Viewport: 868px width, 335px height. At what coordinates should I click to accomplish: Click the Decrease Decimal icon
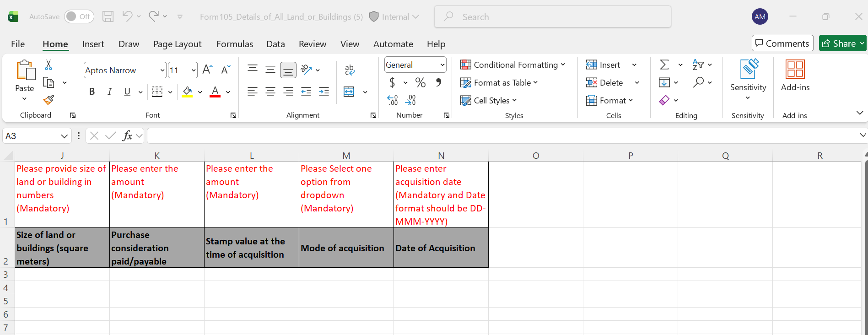(x=410, y=100)
